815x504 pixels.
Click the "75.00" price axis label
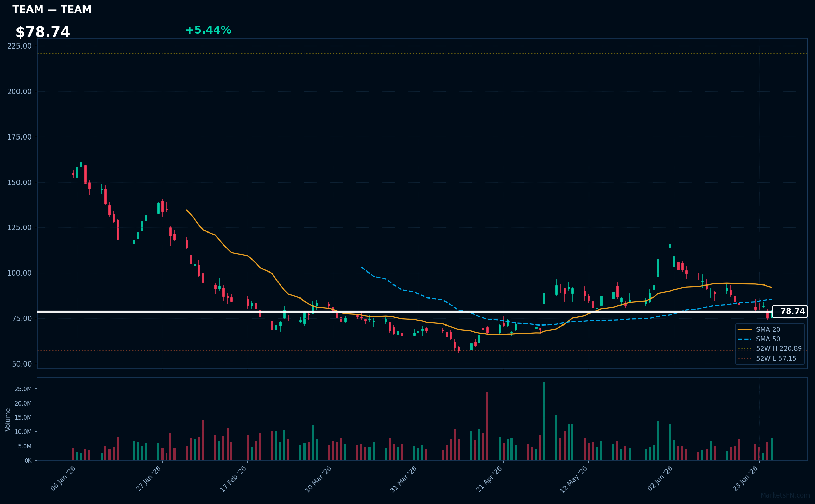(22, 318)
